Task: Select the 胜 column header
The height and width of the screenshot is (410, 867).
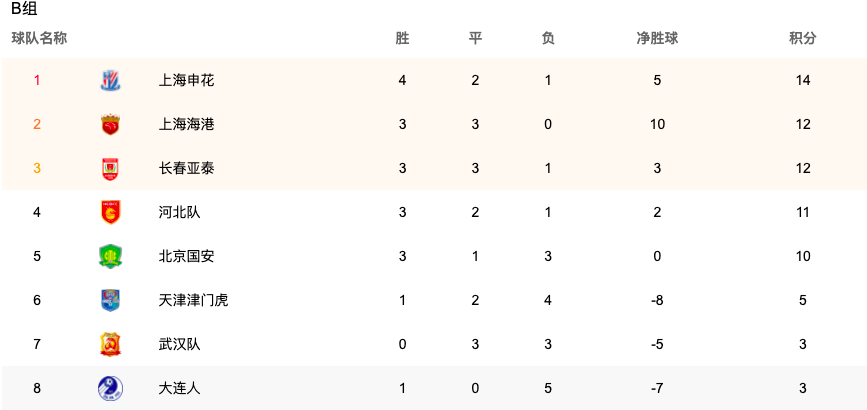Action: click(x=402, y=38)
